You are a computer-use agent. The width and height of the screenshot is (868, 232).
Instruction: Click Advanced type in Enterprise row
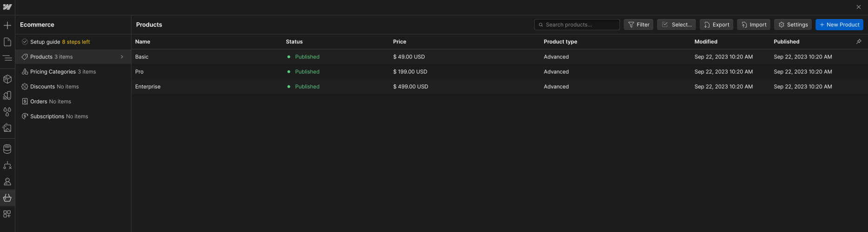pyautogui.click(x=556, y=86)
